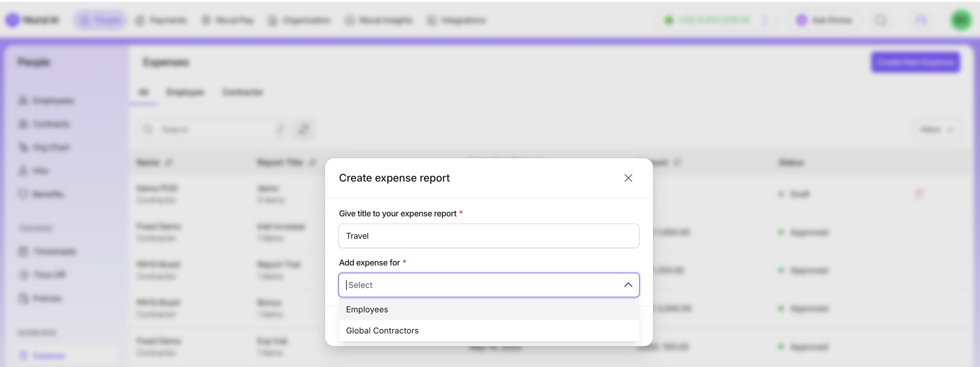Close the Create expense report dialog
The height and width of the screenshot is (367, 980).
coord(628,178)
